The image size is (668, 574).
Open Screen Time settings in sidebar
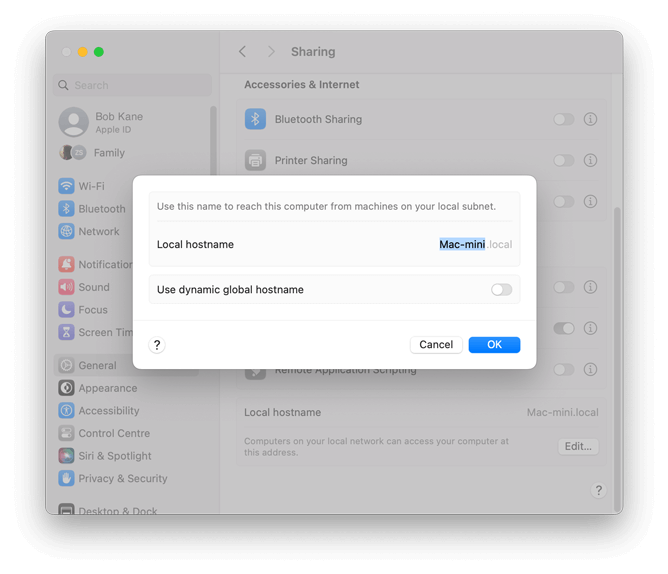(x=95, y=332)
